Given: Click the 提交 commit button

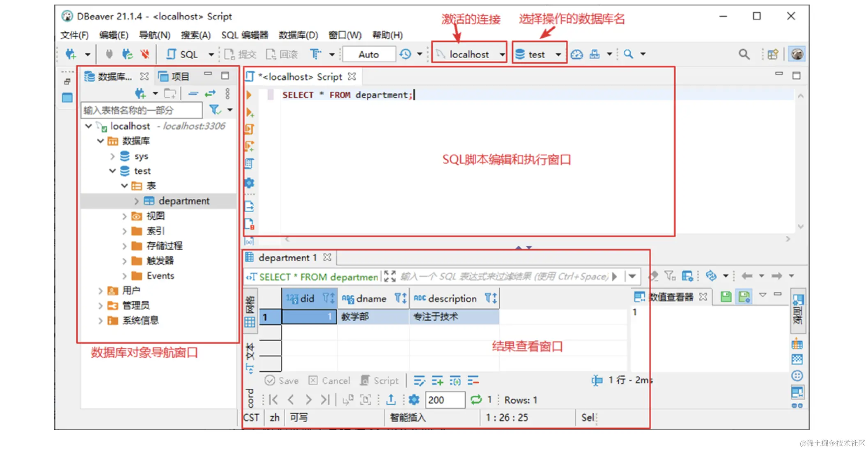Looking at the screenshot, I should point(241,54).
